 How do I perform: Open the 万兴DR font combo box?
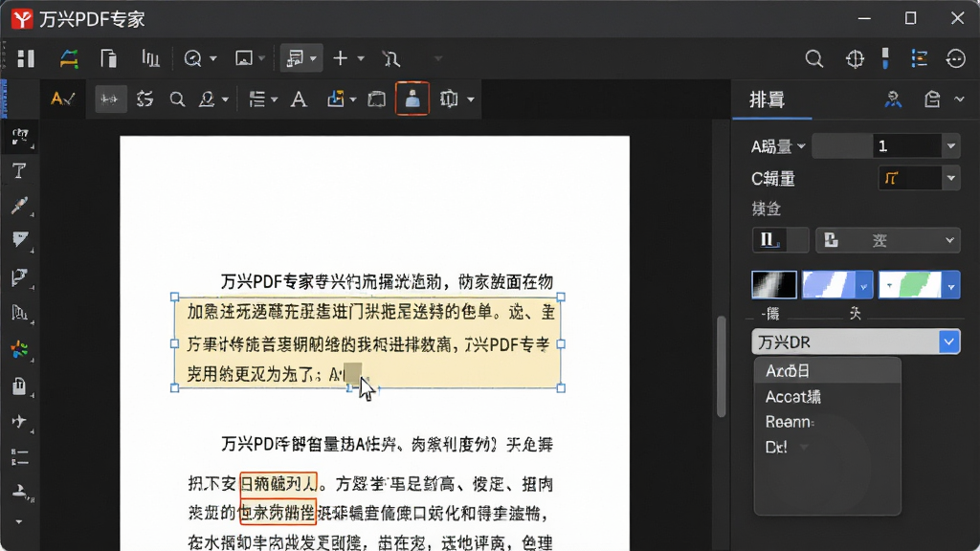coord(856,342)
